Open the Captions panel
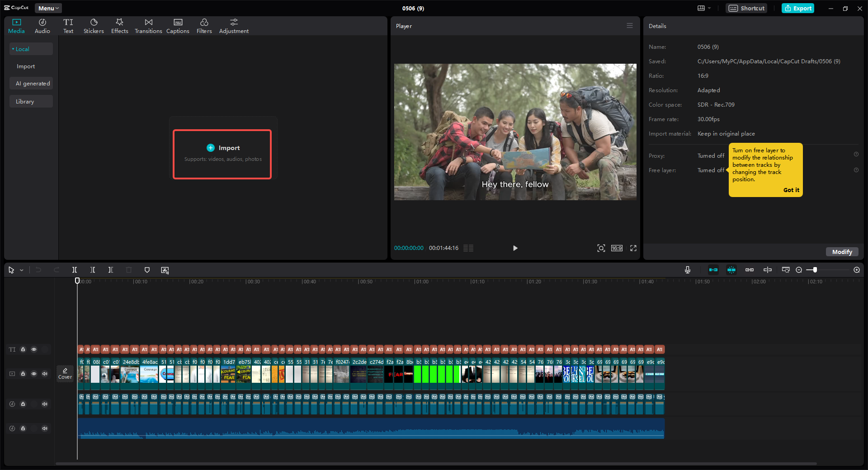 click(x=178, y=25)
